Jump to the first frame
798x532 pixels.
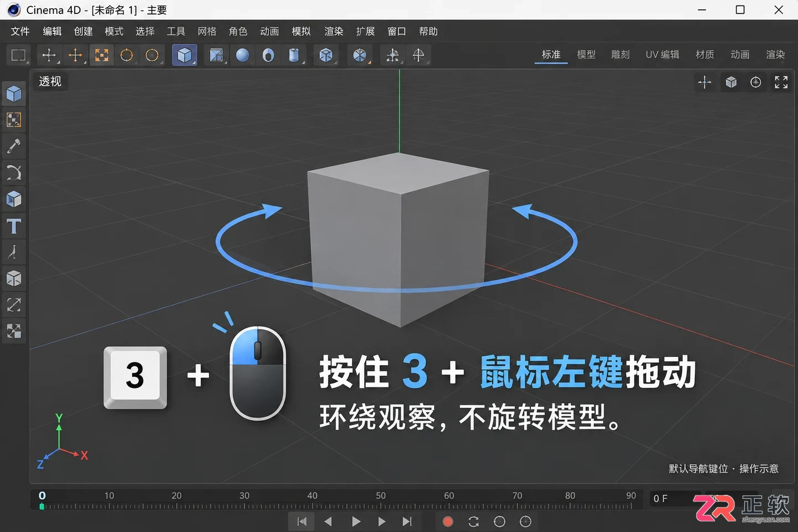[x=302, y=521]
